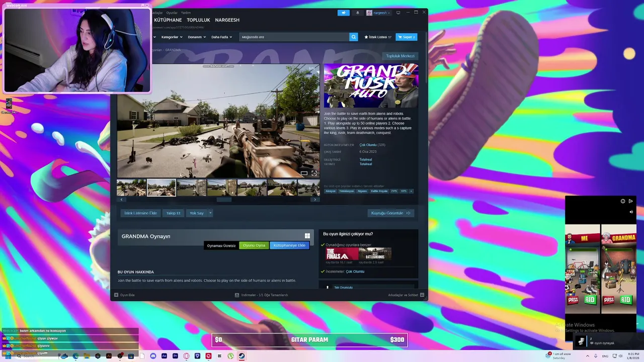Click the green Oyunu Oyna button
Screen dimensions: 644x362
tap(254, 245)
